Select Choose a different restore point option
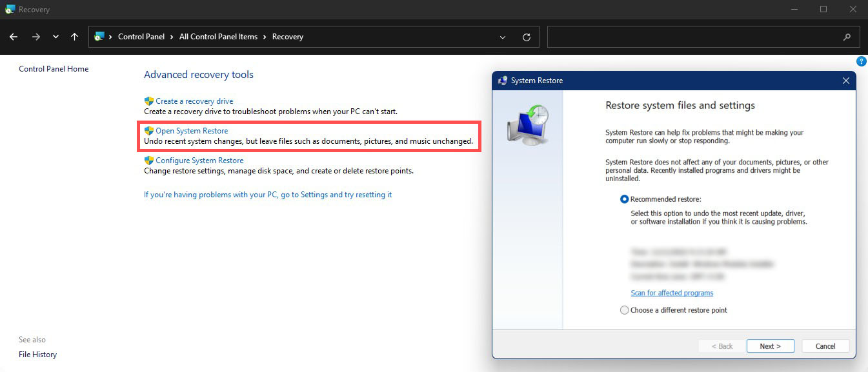The width and height of the screenshot is (868, 372). 624,310
